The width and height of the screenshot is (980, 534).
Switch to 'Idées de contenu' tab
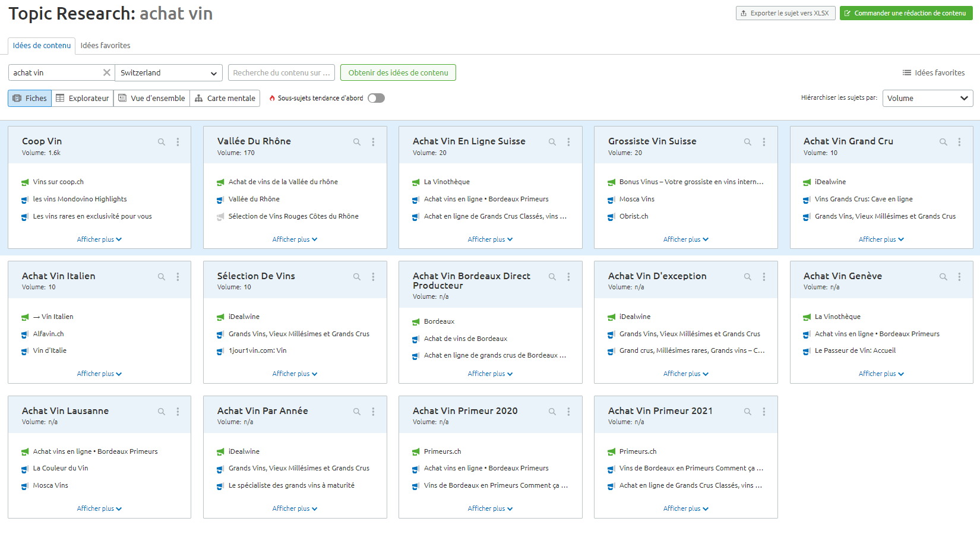(x=42, y=45)
